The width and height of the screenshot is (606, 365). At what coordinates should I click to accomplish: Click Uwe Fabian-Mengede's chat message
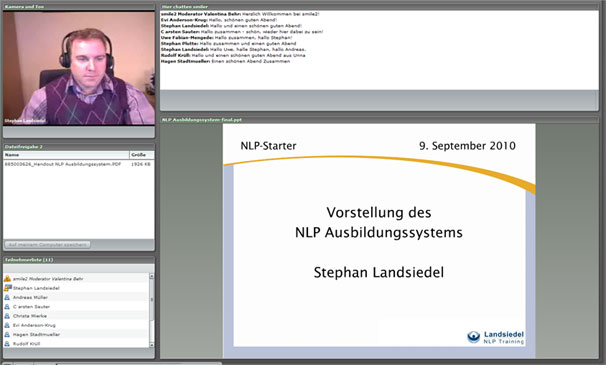pos(226,38)
